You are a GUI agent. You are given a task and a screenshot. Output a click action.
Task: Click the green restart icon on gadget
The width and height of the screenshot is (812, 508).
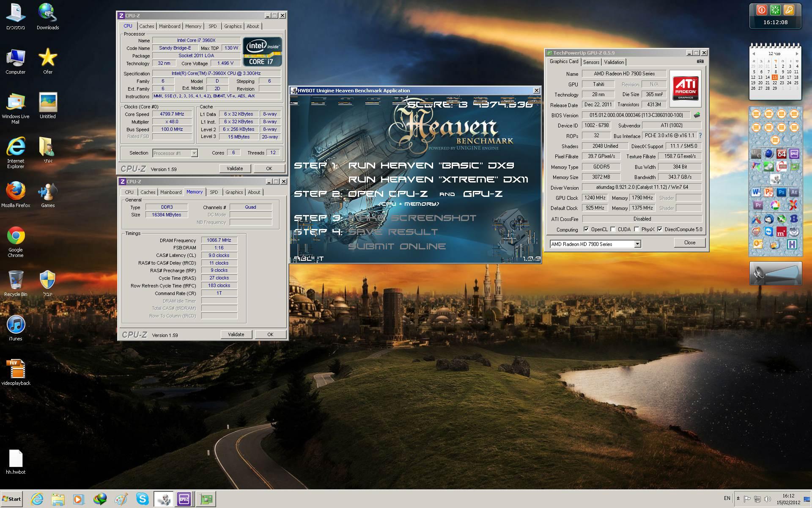775,10
